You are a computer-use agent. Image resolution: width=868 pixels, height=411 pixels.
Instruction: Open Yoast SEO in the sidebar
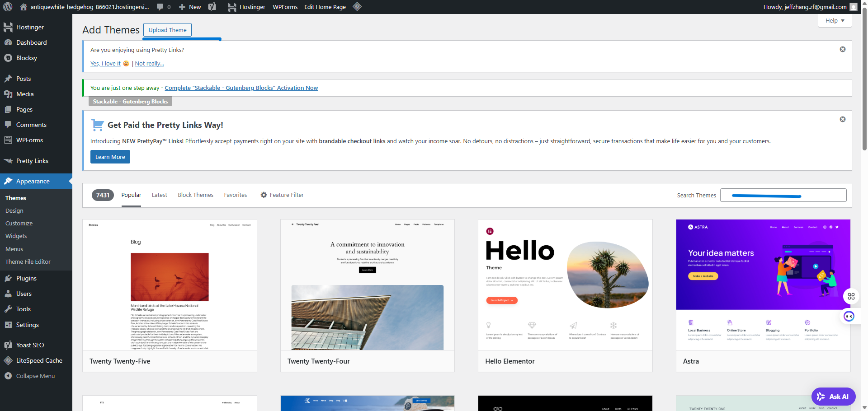click(36, 345)
